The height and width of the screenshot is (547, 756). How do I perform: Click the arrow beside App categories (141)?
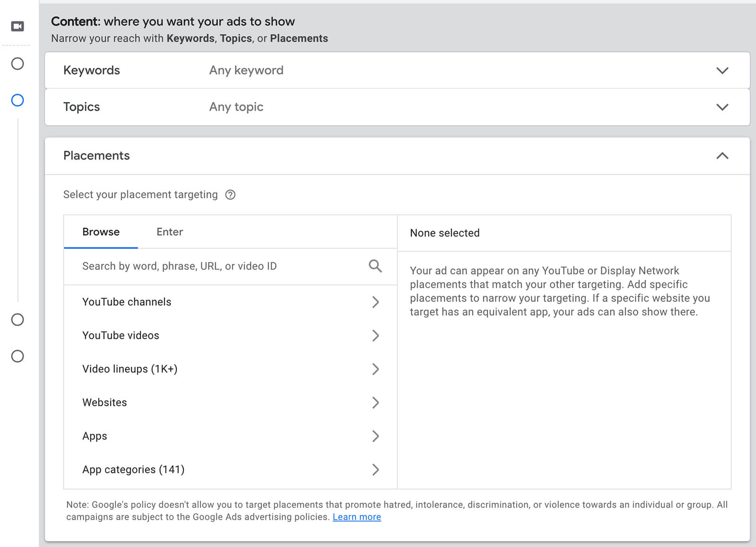click(x=375, y=470)
